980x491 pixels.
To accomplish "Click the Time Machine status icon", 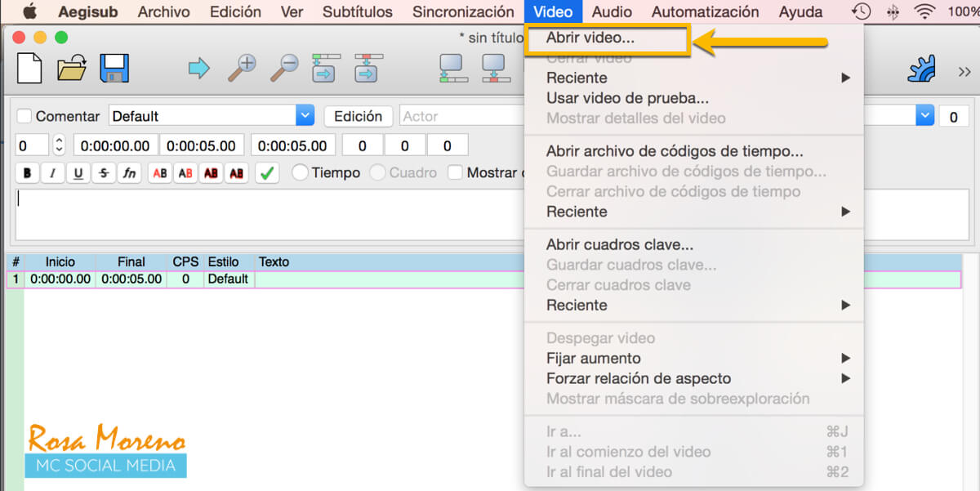I will [861, 11].
